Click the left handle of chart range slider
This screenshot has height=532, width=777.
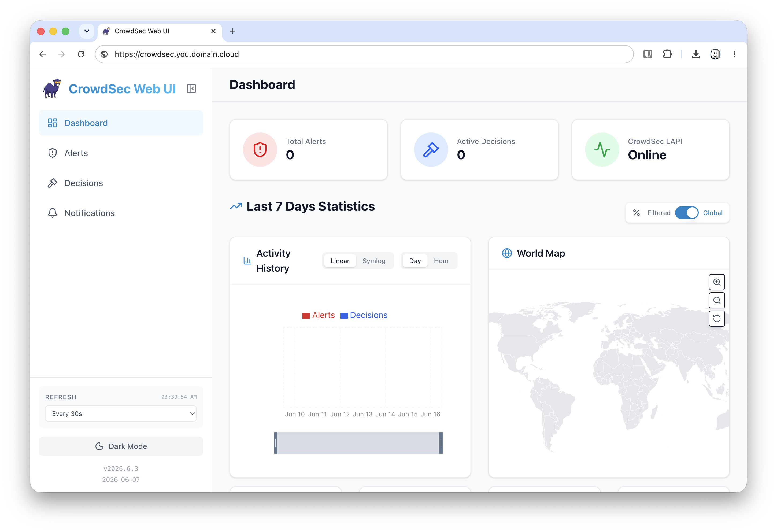(x=276, y=443)
